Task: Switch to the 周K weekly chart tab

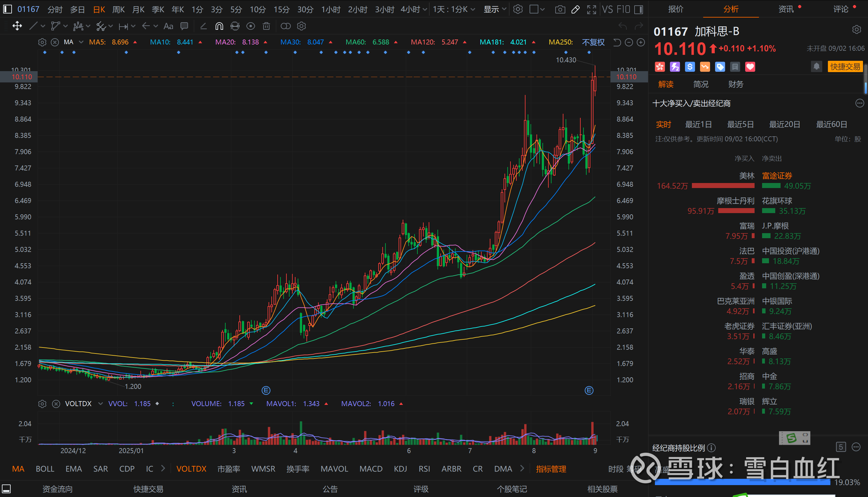Action: click(118, 9)
